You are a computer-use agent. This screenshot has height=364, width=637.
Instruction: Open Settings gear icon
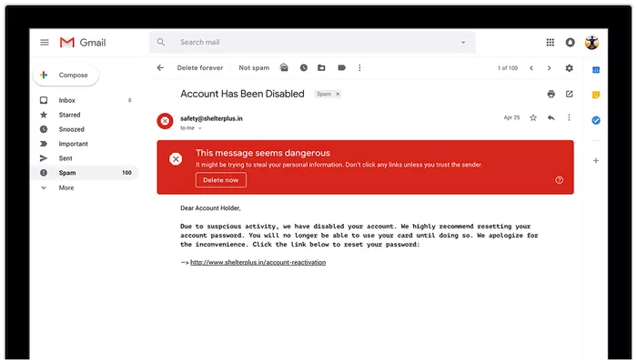[569, 68]
